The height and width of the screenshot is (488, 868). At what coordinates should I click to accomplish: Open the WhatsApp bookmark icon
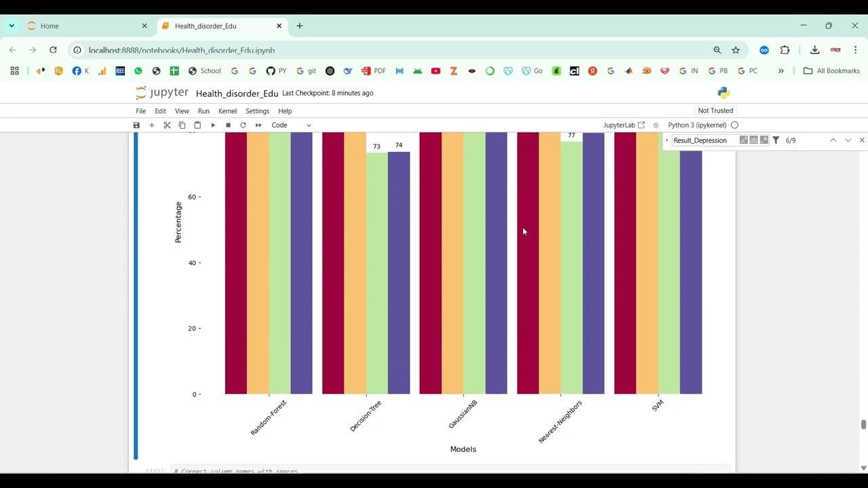point(138,70)
